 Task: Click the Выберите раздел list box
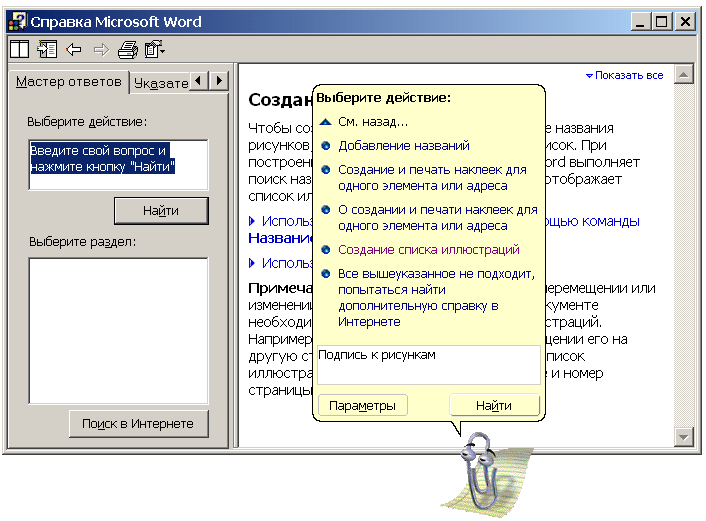(x=118, y=331)
